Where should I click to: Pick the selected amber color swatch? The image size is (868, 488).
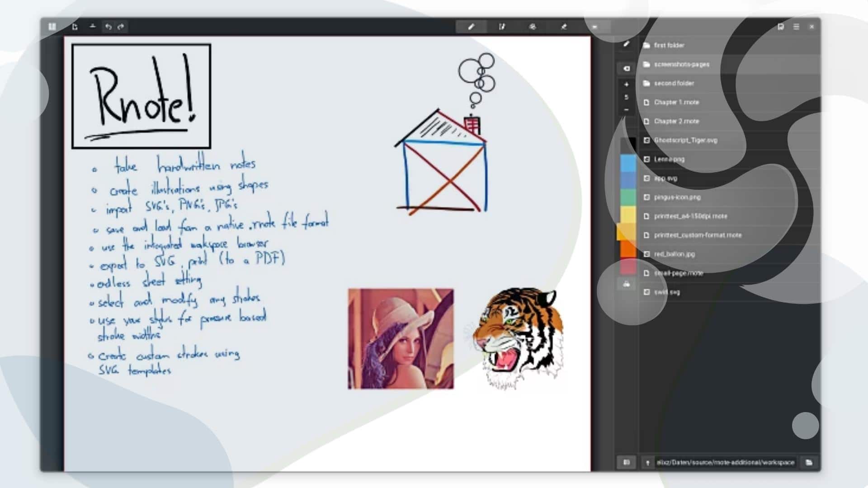pyautogui.click(x=627, y=232)
